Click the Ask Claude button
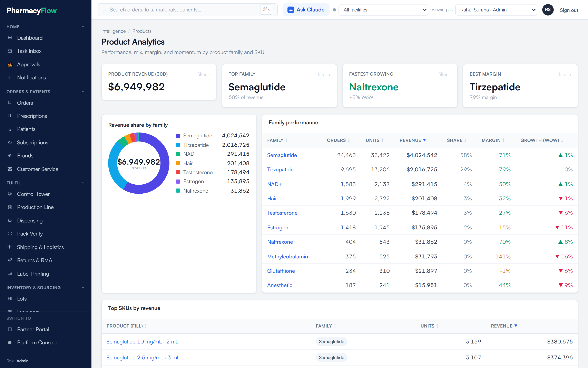Viewport: 588px width, 368px height. (306, 10)
